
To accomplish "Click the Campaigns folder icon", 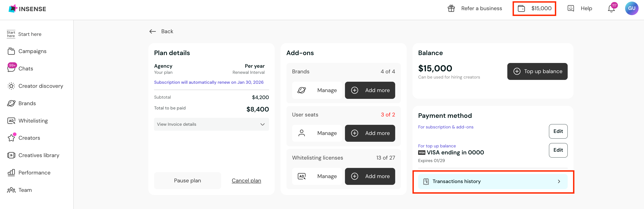I will coord(11,51).
